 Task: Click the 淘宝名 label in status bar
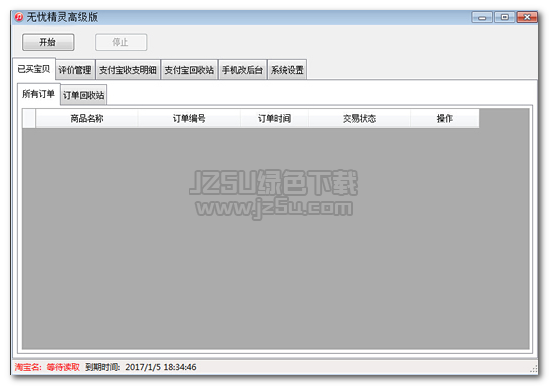[x=28, y=367]
